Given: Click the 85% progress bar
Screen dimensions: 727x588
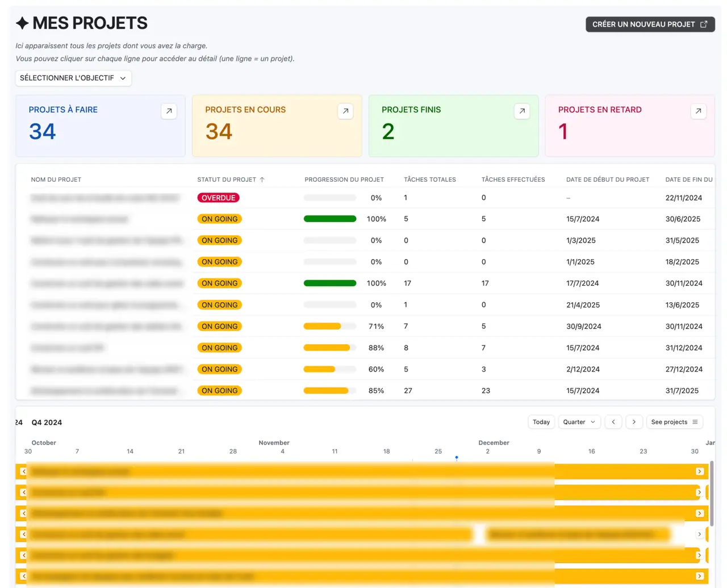Looking at the screenshot, I should (x=330, y=391).
